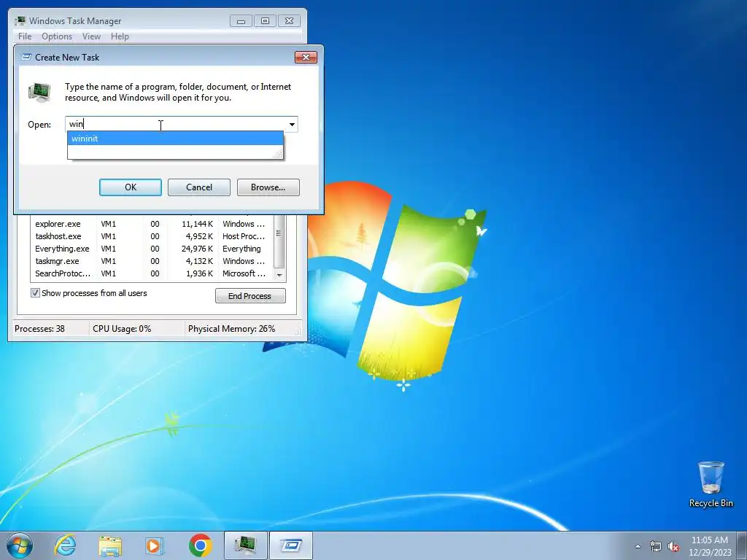Select the wininit autocomplete suggestion

click(175, 139)
